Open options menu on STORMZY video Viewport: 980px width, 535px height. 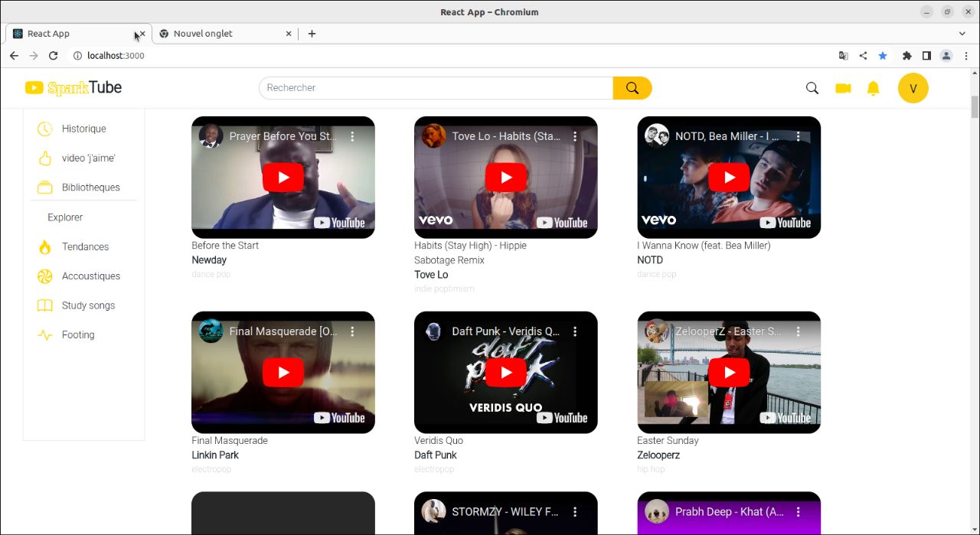(x=575, y=511)
